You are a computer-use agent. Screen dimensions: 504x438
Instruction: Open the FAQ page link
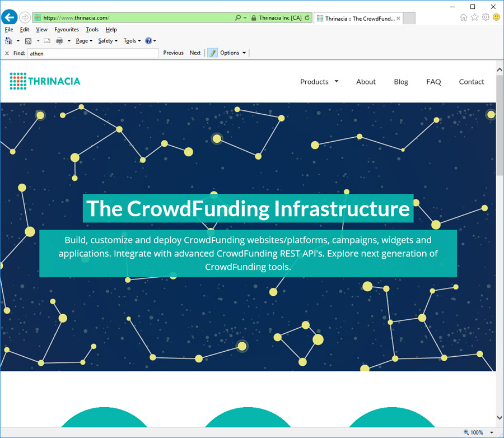433,82
